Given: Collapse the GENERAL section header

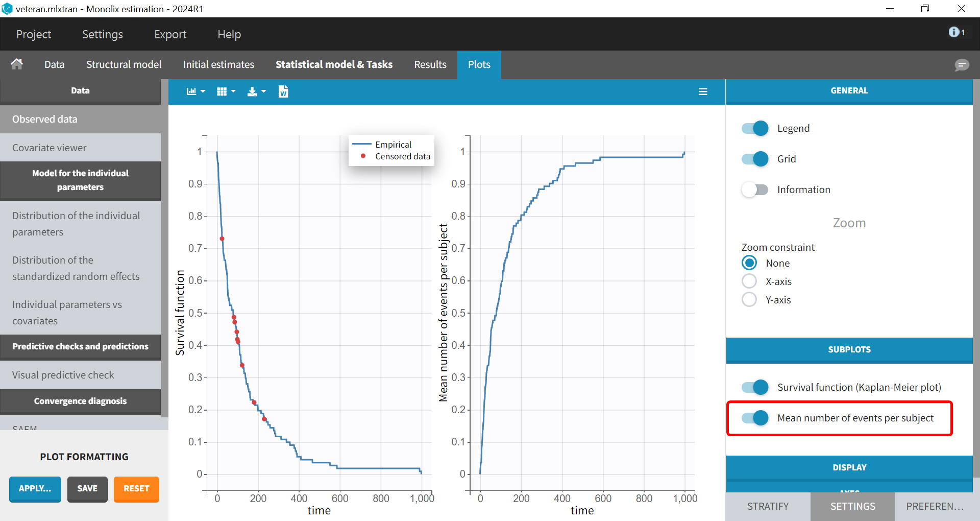Looking at the screenshot, I should click(x=849, y=90).
